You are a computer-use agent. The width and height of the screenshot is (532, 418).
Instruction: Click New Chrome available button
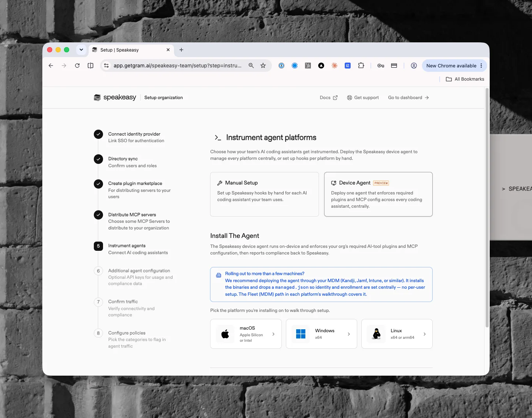pos(451,66)
